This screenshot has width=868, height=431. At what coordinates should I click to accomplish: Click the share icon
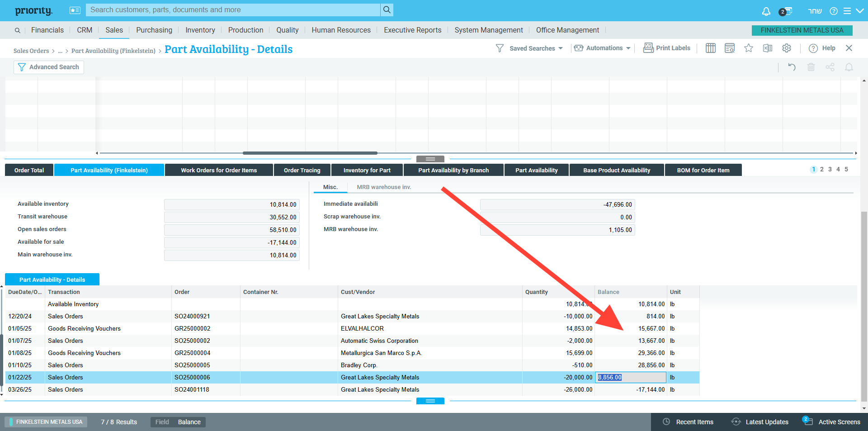(x=830, y=67)
